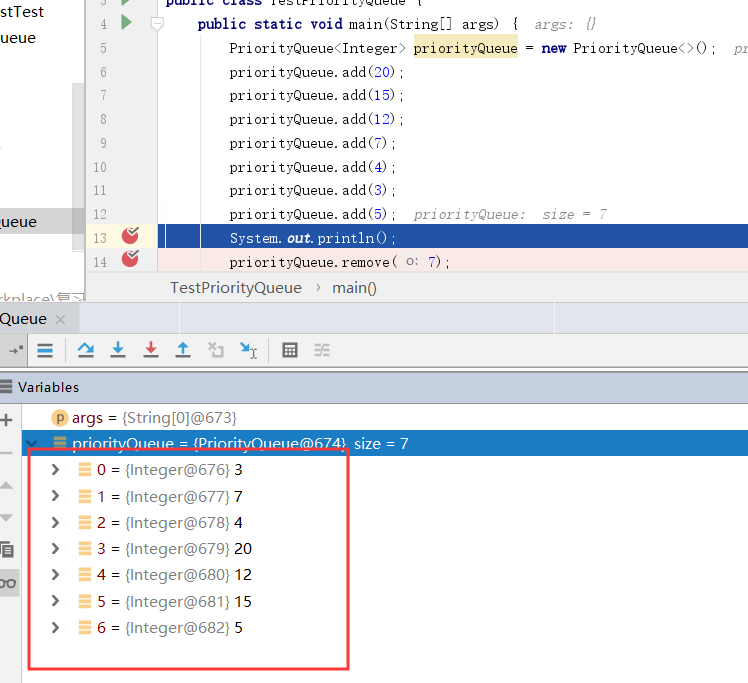Collapse the priorityQueue variable node

[32, 443]
